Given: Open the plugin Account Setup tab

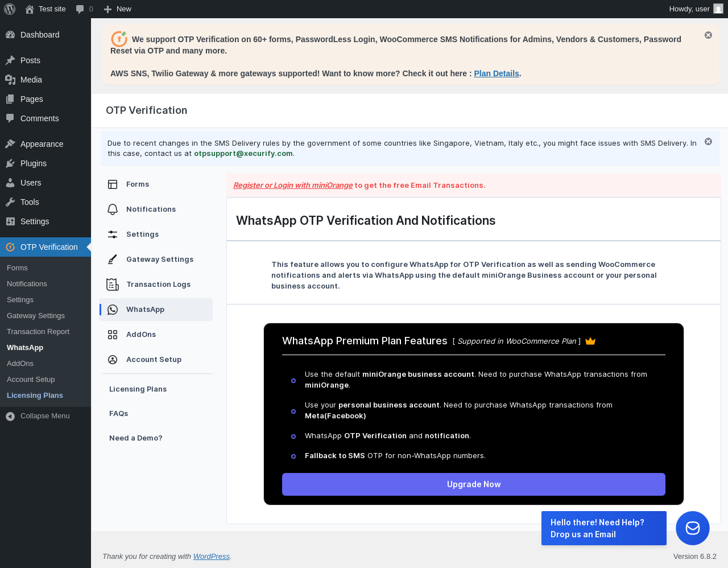Looking at the screenshot, I should (x=156, y=360).
